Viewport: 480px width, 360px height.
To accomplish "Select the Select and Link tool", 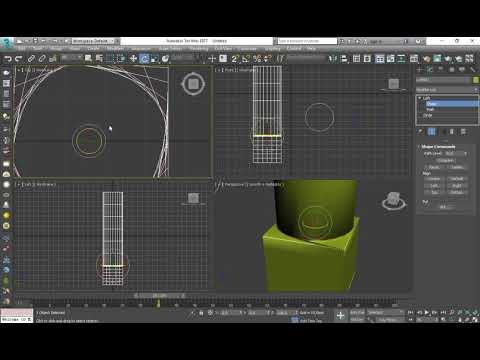I will tap(31, 59).
